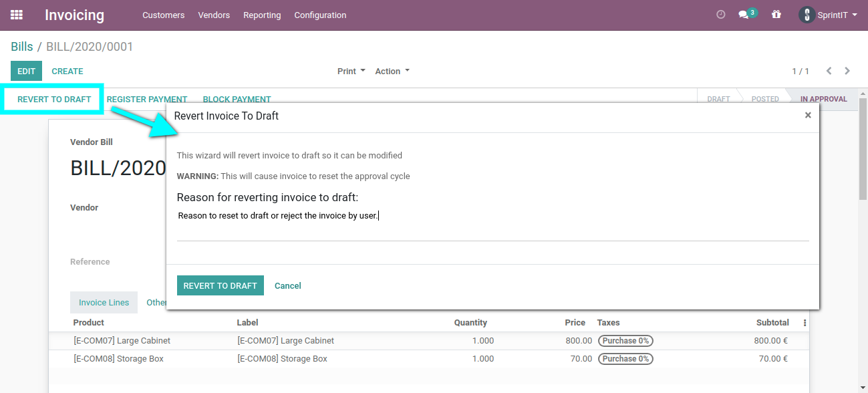This screenshot has height=393, width=868.
Task: Open column options via the table's three-dot icon
Action: coord(804,322)
